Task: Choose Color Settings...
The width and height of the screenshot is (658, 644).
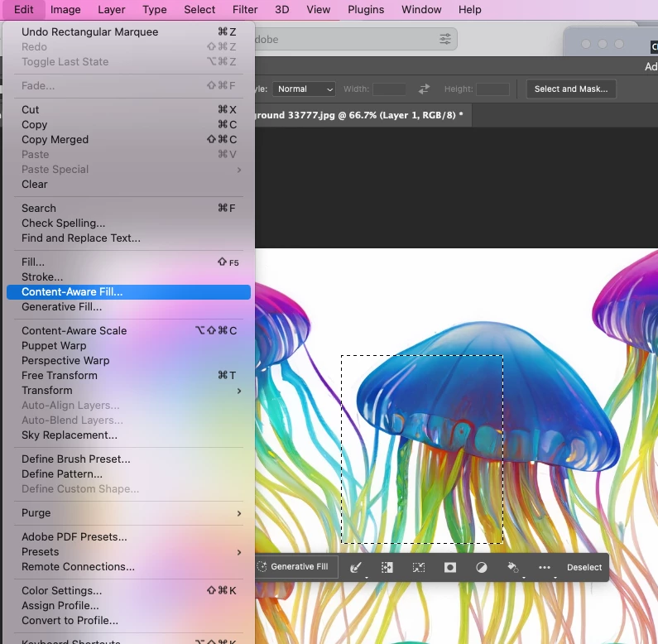Action: pyautogui.click(x=128, y=591)
